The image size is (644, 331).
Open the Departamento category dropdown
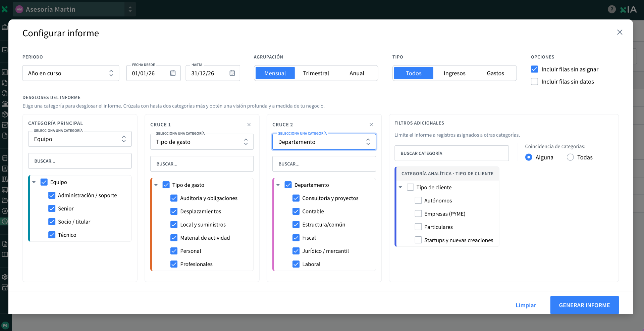pos(324,142)
